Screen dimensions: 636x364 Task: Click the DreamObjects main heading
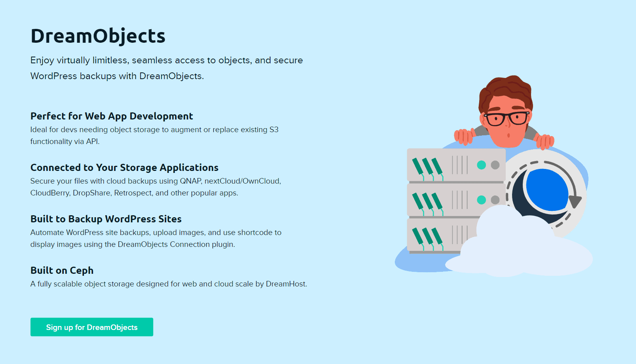98,36
